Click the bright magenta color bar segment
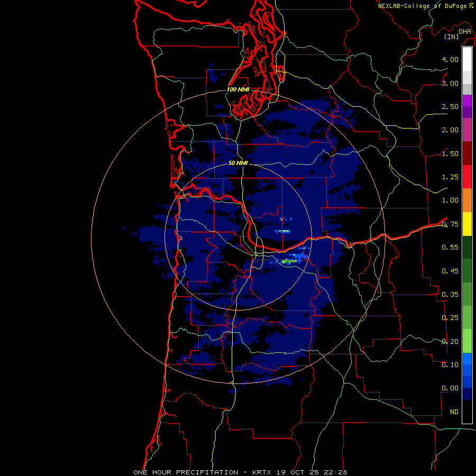This screenshot has width=476, height=476. coord(467,100)
